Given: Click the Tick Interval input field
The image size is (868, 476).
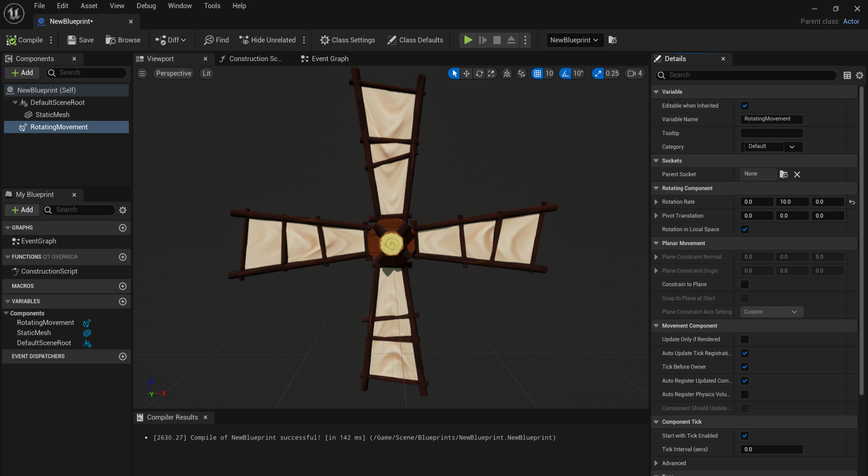Looking at the screenshot, I should (771, 449).
